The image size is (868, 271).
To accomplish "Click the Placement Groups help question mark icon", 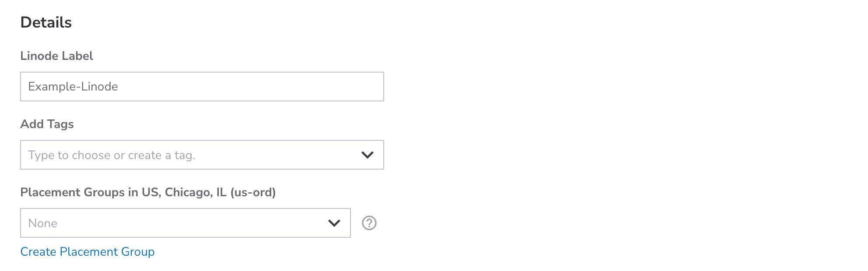I will tap(369, 223).
